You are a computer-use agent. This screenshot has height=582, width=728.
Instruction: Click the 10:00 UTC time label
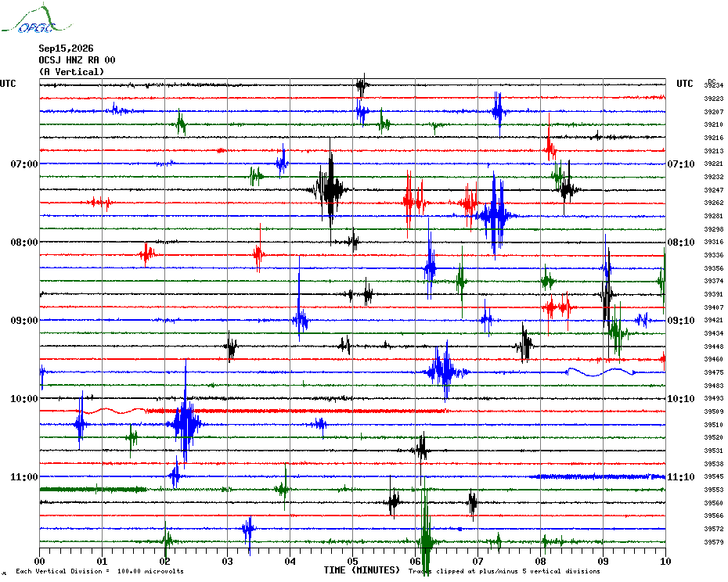point(24,399)
